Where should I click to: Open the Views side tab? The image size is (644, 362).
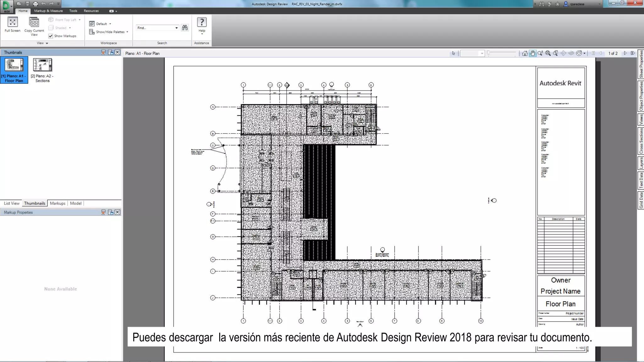click(x=641, y=119)
